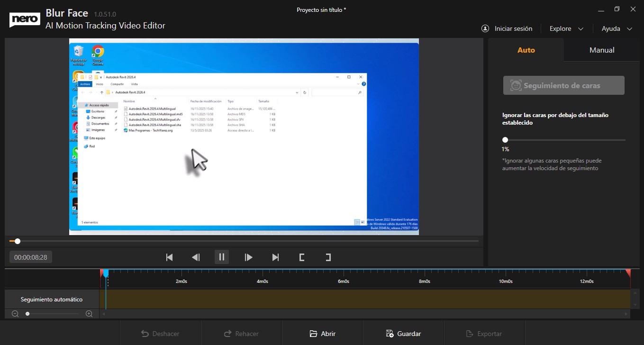Screen dimensions: 644x345
Task: Skip to the end of the video
Action: [275, 257]
